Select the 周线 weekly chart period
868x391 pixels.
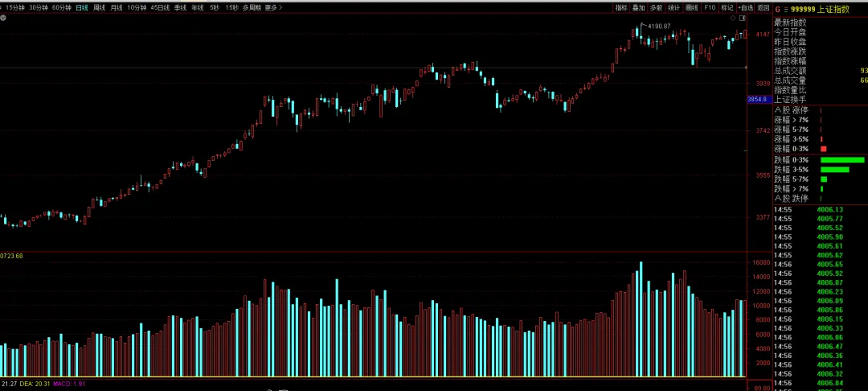click(x=99, y=8)
